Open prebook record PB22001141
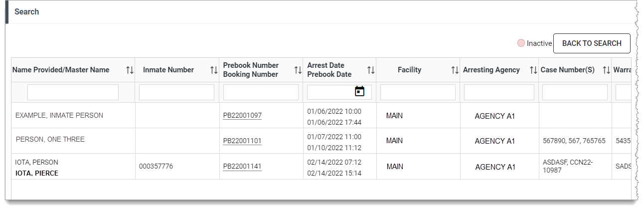644x210 pixels. [242, 167]
